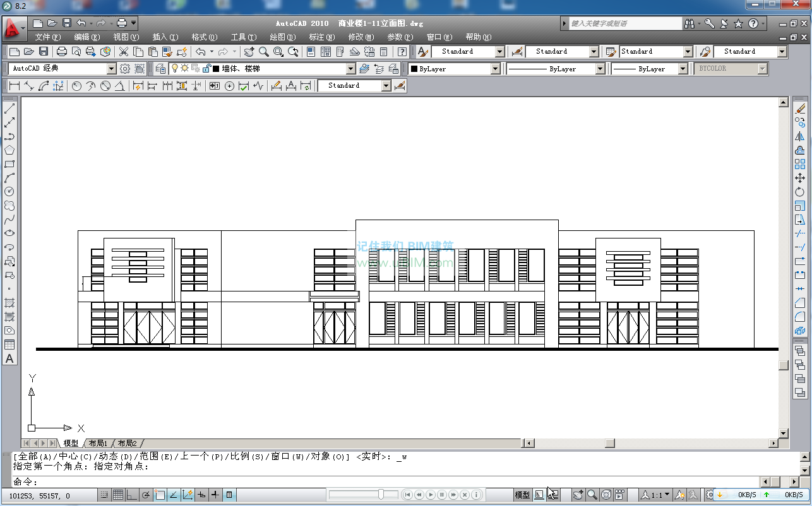812x506 pixels.
Task: Toggle Grid Display in status bar
Action: 118,495
